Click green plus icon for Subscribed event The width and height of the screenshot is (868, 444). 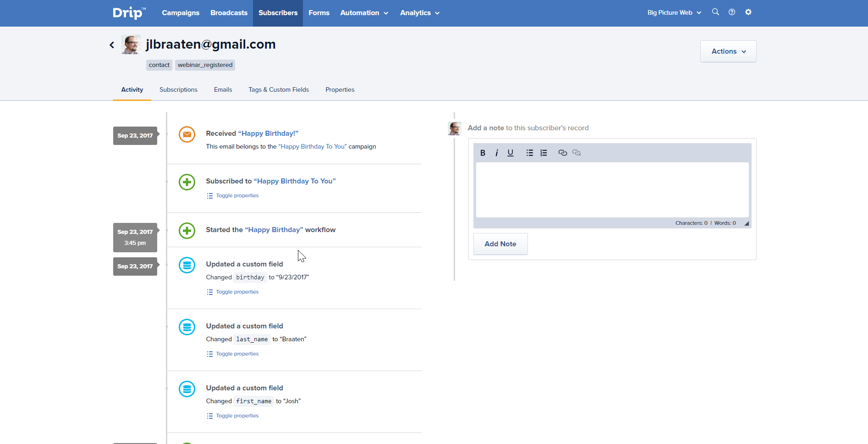click(x=187, y=182)
